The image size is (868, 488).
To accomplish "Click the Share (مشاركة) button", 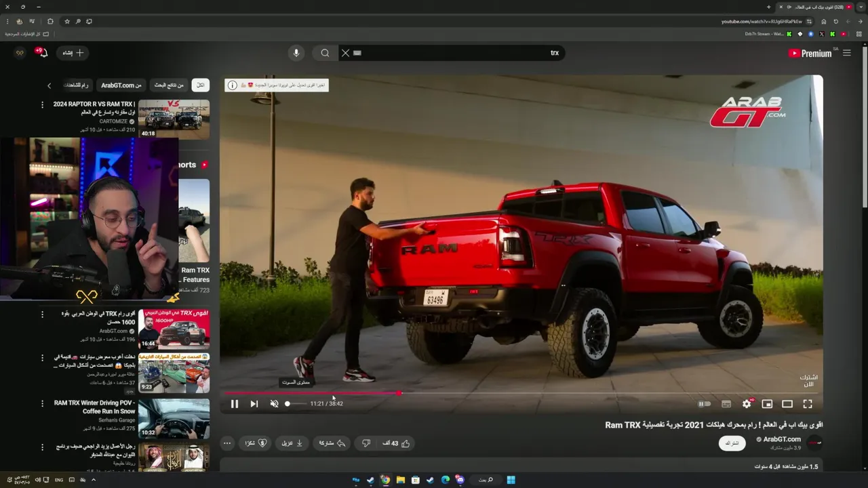I will pyautogui.click(x=332, y=443).
